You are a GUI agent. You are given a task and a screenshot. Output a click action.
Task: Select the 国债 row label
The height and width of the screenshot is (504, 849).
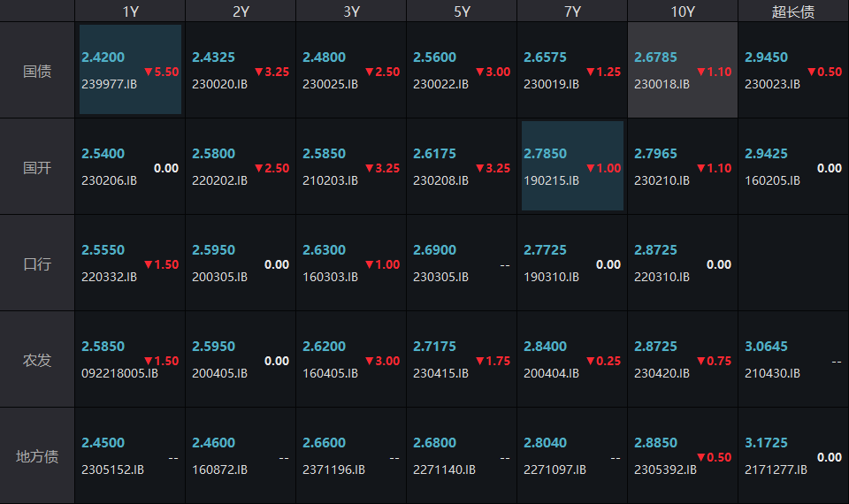point(37,71)
